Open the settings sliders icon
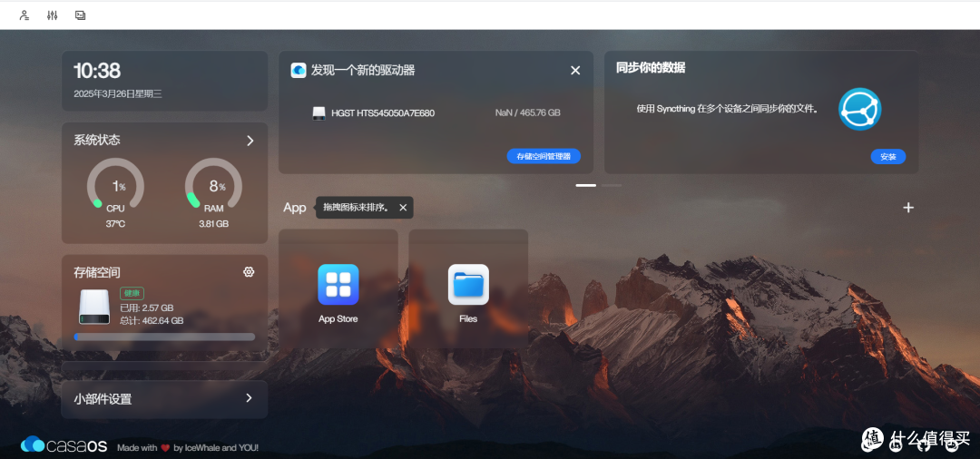This screenshot has width=980, height=459. (x=53, y=15)
